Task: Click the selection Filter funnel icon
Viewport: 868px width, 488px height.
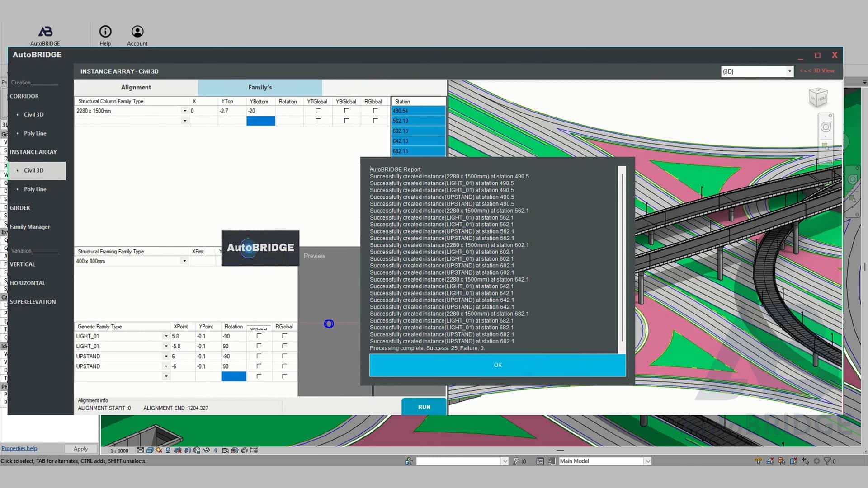Action: point(828,461)
